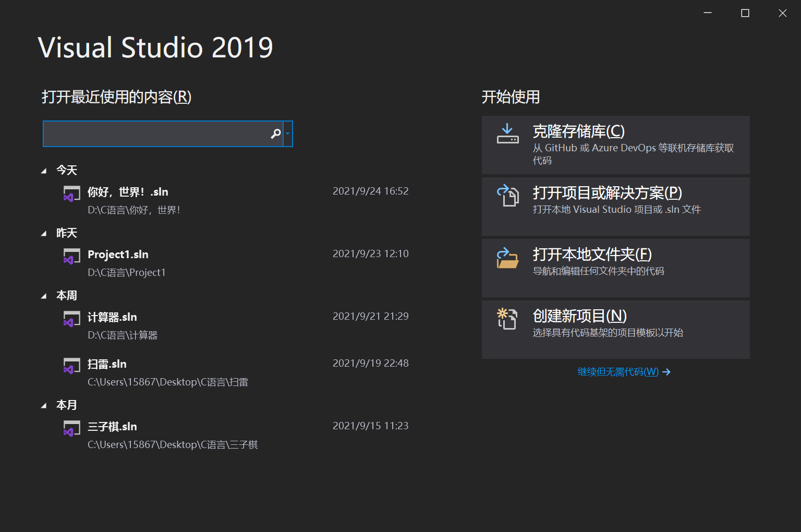Click 打开本地文件夹(F) button
Viewport: 801px width, 532px height.
(x=616, y=268)
